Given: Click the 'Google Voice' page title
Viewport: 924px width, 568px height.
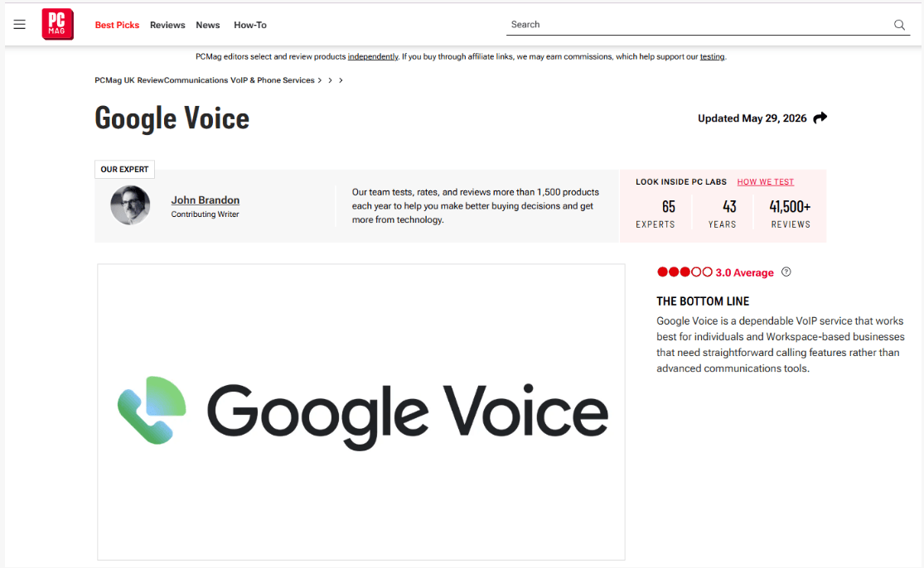Looking at the screenshot, I should click(x=172, y=118).
